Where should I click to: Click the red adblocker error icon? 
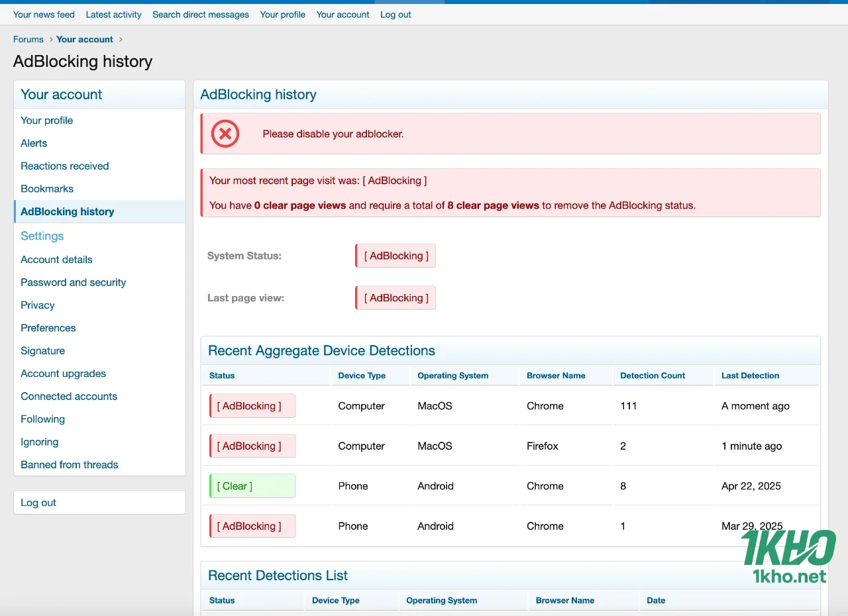[x=225, y=134]
